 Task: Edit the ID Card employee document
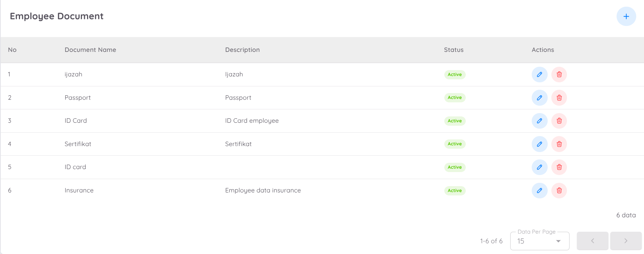tap(539, 121)
